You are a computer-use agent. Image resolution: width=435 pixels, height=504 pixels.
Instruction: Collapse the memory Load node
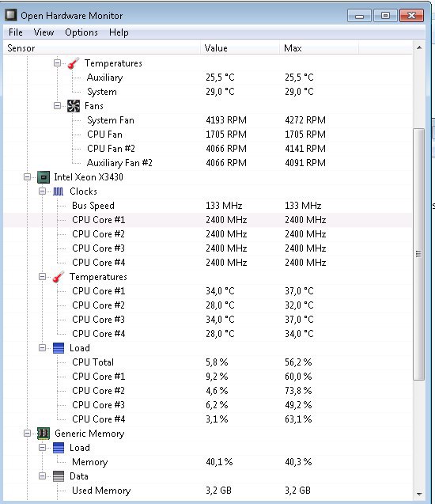click(42, 448)
